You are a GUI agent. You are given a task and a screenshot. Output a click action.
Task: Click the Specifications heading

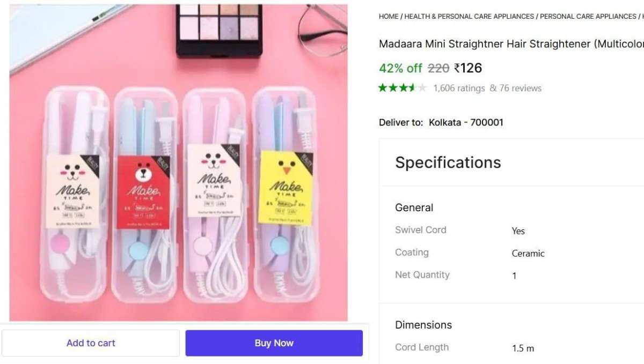click(448, 162)
